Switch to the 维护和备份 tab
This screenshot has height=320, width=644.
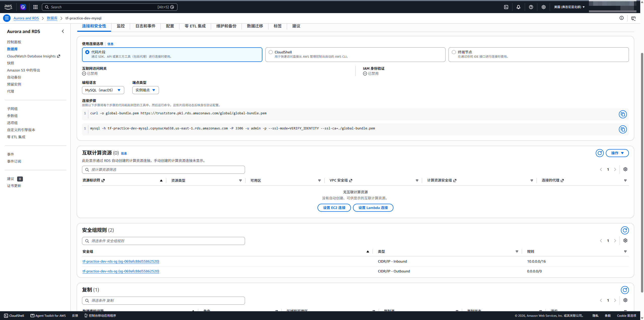[226, 26]
